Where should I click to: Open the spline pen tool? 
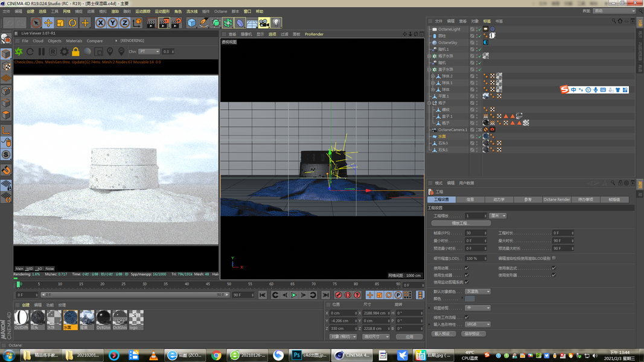coord(204,23)
